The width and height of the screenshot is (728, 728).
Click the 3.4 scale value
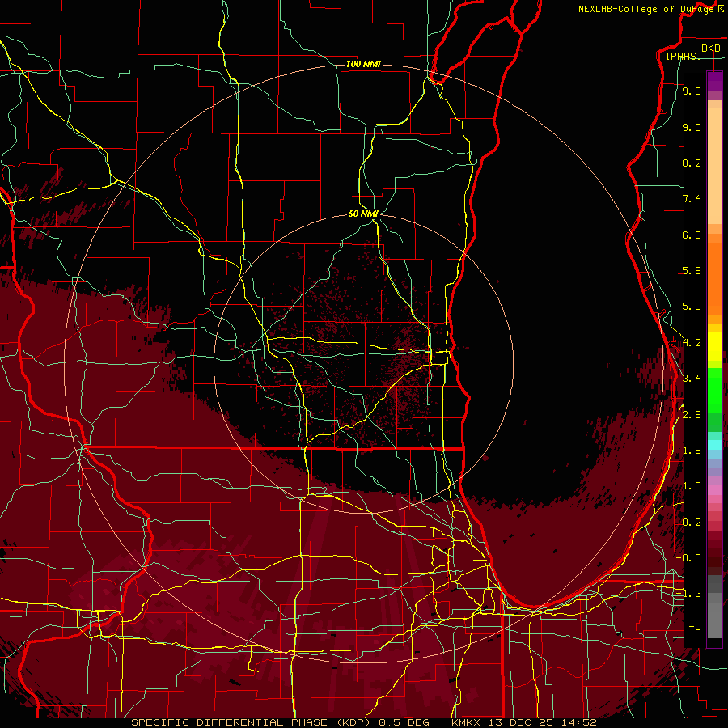(x=692, y=379)
